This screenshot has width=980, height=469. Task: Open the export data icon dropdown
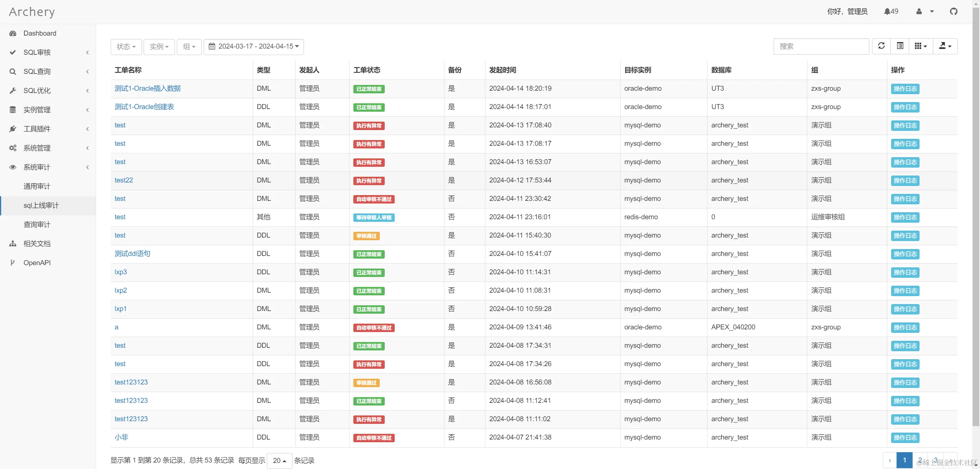pyautogui.click(x=945, y=46)
